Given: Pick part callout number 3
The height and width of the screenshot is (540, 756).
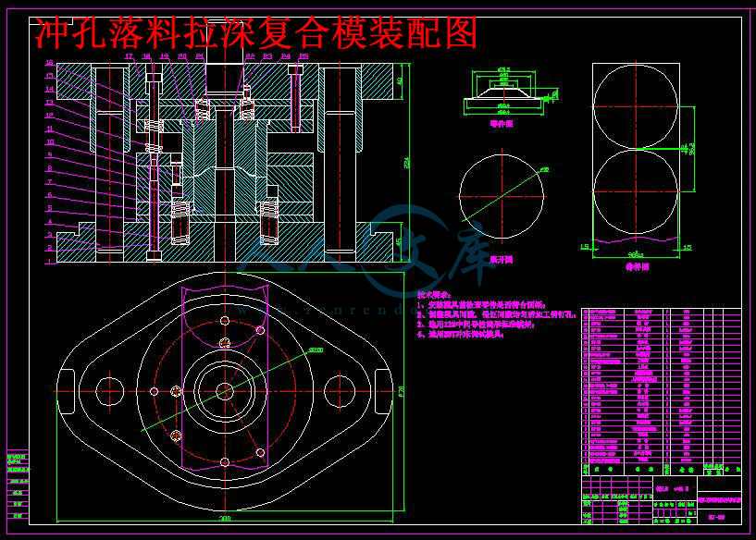Looking at the screenshot, I should click(x=50, y=235).
